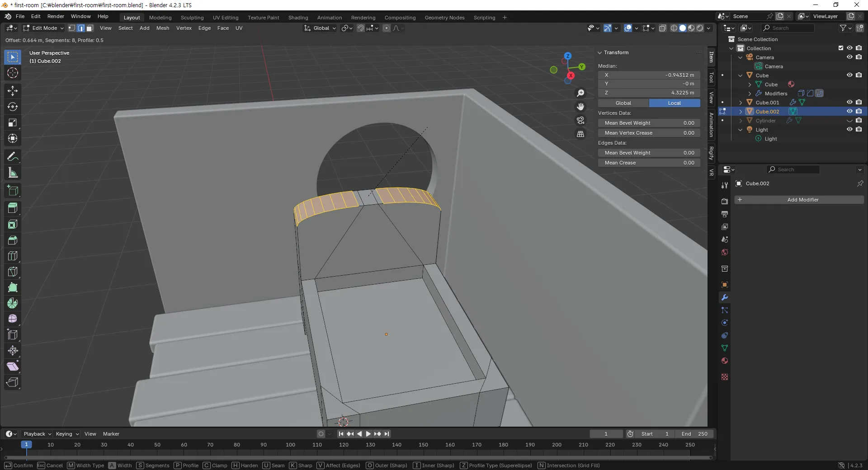The width and height of the screenshot is (868, 470).
Task: Adjust vertex Mean Bevel Weight slider
Action: point(649,123)
